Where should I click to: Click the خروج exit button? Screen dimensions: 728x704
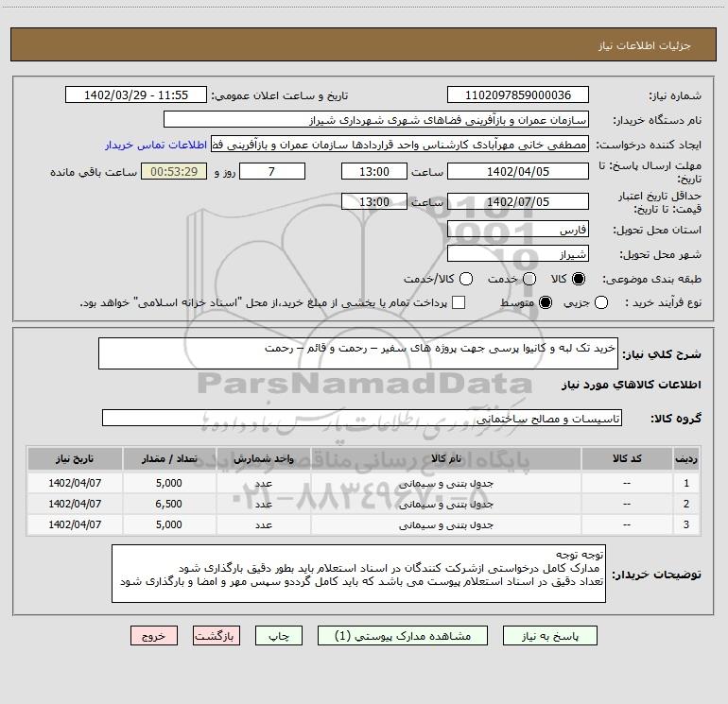point(154,636)
